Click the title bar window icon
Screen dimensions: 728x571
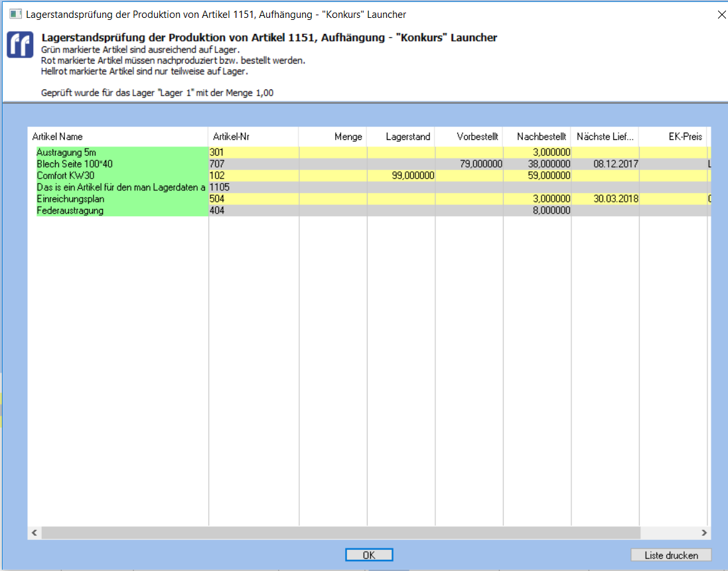15,14
